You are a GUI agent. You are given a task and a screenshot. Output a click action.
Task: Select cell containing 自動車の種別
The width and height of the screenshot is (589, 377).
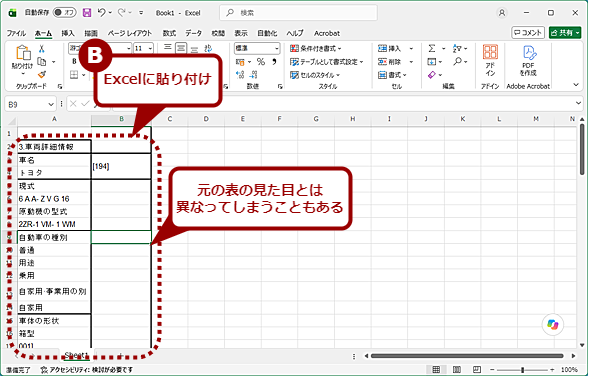tap(54, 237)
